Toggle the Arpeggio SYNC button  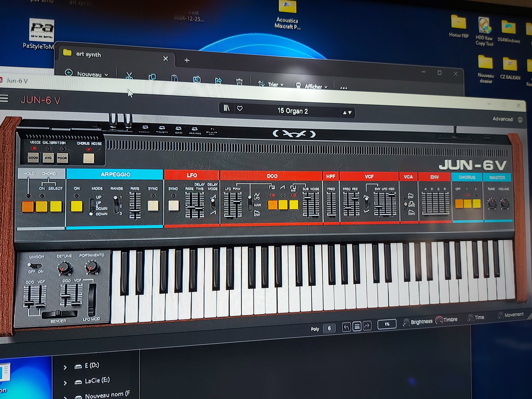[x=153, y=206]
